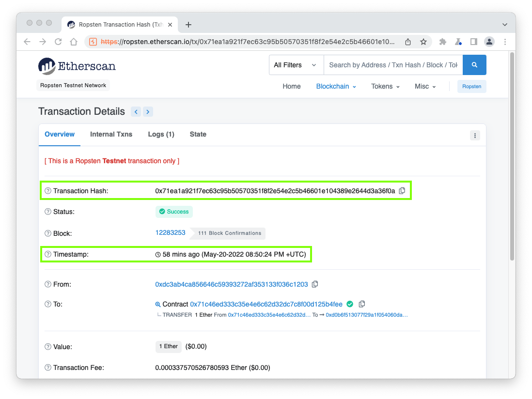Click the Success status badge

click(x=174, y=212)
